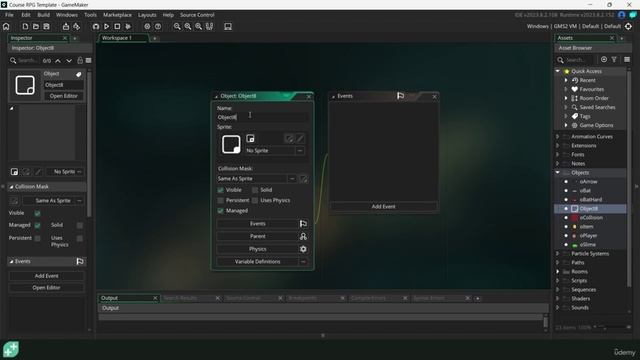Enable the Persistent checkbox in the Object editor
The image size is (640, 360).
pyautogui.click(x=220, y=200)
